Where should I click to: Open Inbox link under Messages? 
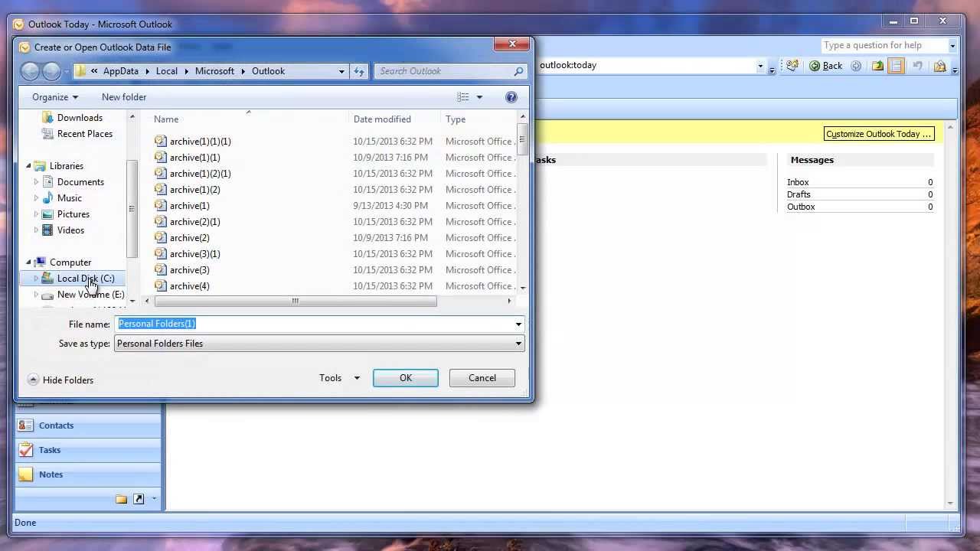[798, 182]
